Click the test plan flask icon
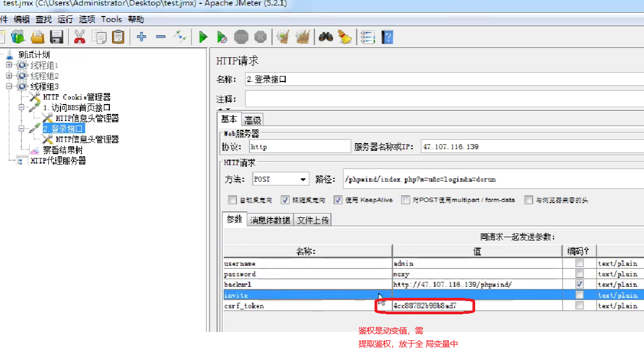This screenshot has width=644, height=349. [9, 54]
